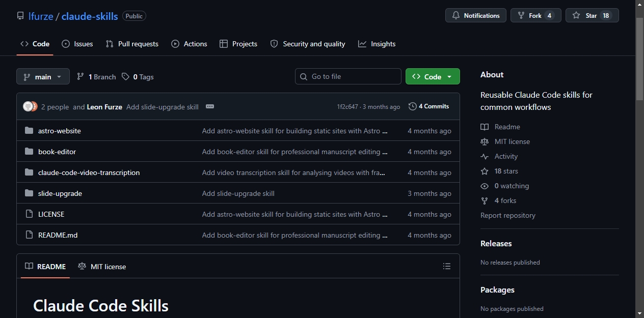Open the Projects tab
The width and height of the screenshot is (644, 318).
pyautogui.click(x=238, y=44)
